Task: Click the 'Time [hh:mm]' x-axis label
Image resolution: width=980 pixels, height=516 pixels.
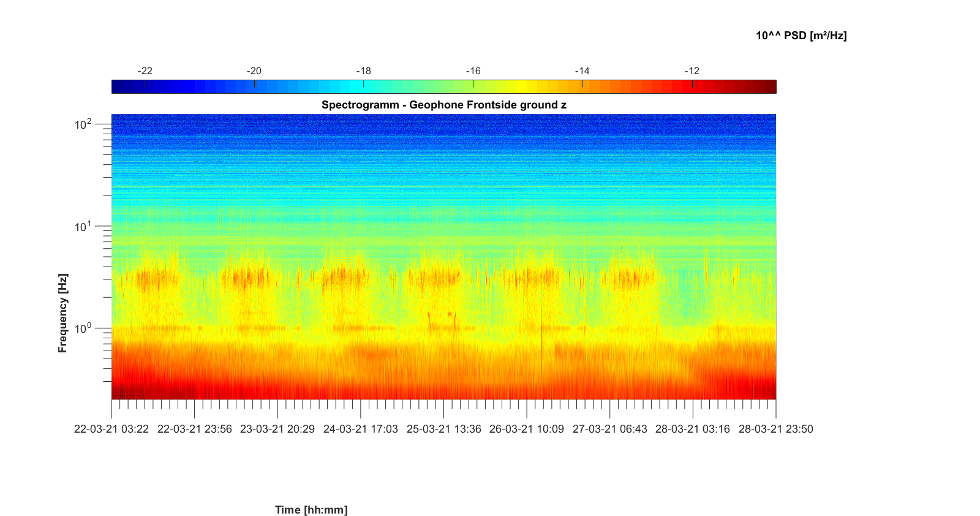Action: 311,510
